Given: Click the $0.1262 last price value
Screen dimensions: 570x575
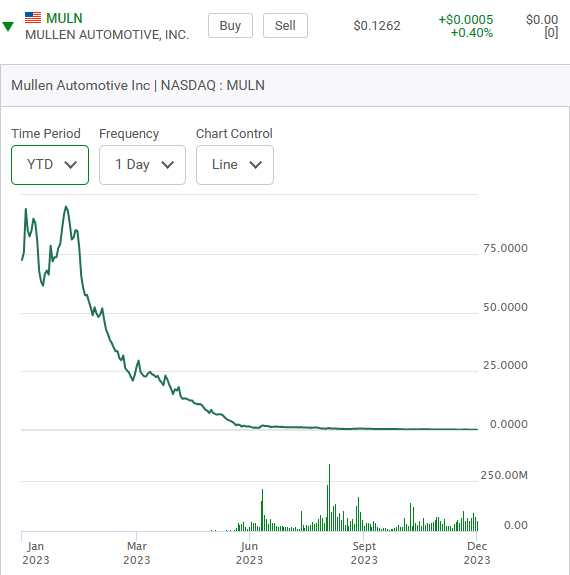Looking at the screenshot, I should pos(377,26).
